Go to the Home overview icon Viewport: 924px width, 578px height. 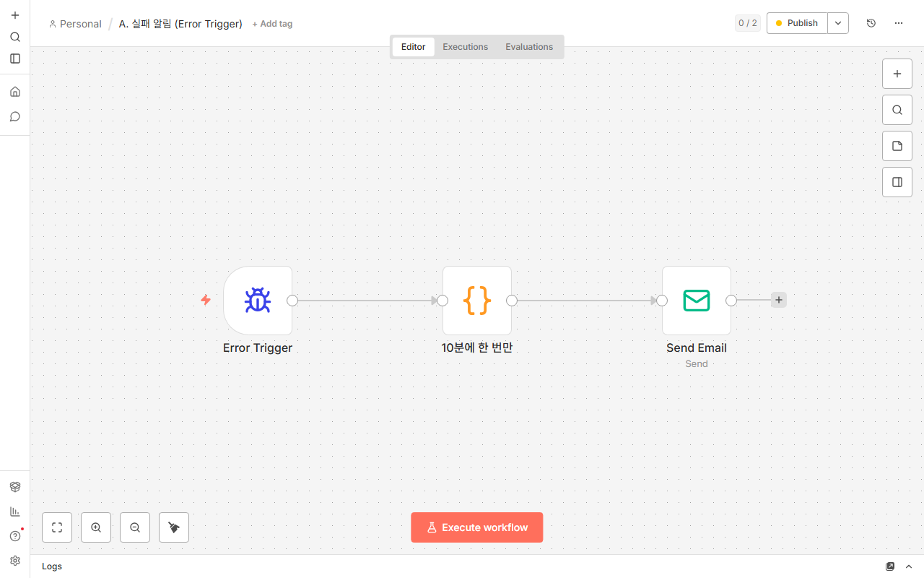click(15, 92)
